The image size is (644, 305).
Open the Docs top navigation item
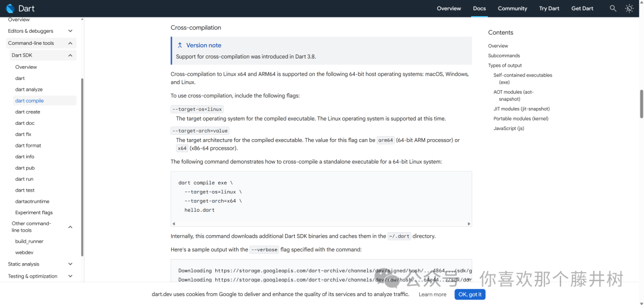pyautogui.click(x=479, y=8)
